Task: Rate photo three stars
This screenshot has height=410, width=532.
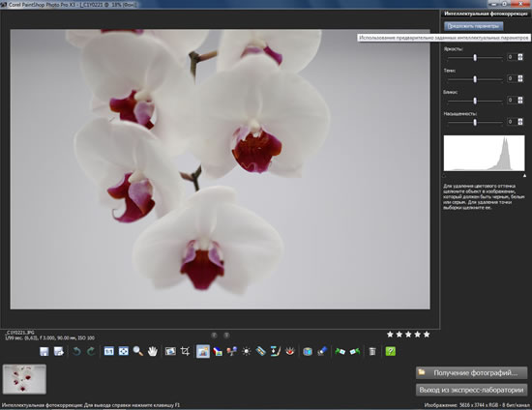Action: click(x=408, y=335)
